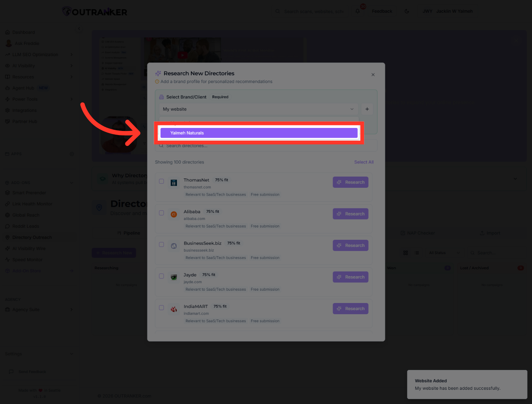Check the ThomasNet directory checkbox
The image size is (532, 404).
pos(162,181)
